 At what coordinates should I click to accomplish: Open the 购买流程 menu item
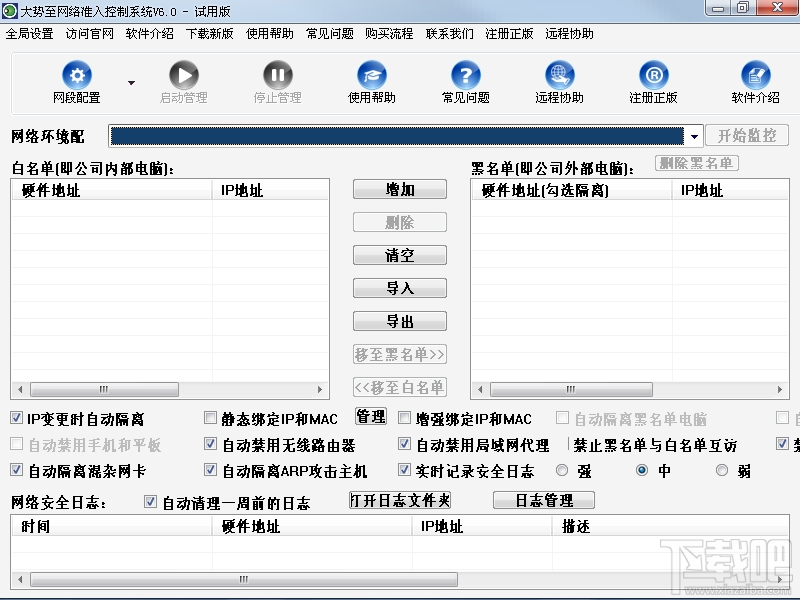click(x=389, y=34)
